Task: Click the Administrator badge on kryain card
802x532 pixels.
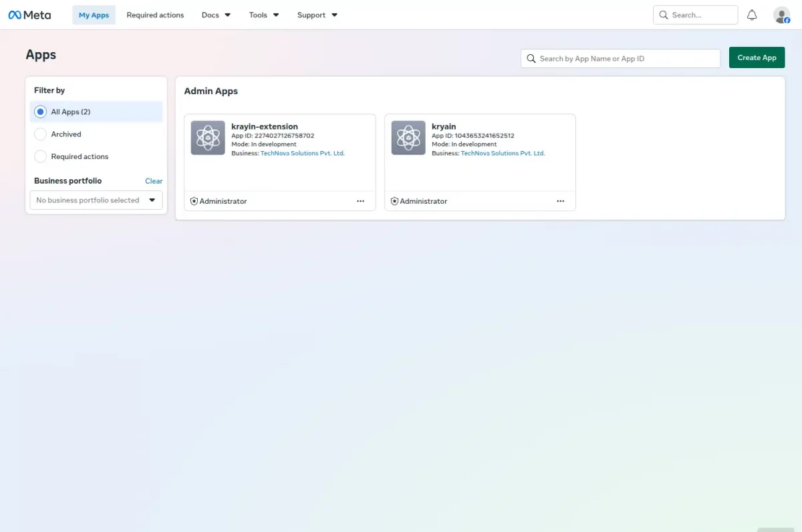Action: pos(419,201)
